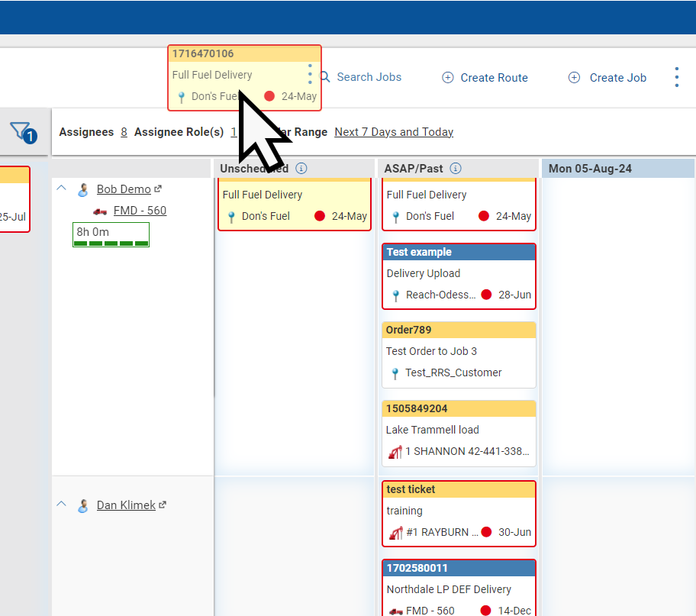This screenshot has width=696, height=616.
Task: Click truck icon on Northdale LP DEF card
Action: [395, 611]
